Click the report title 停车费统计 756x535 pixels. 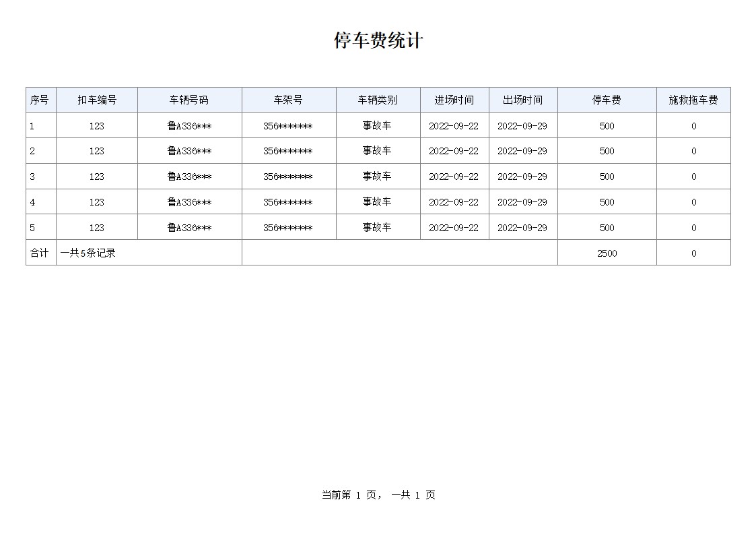378,40
